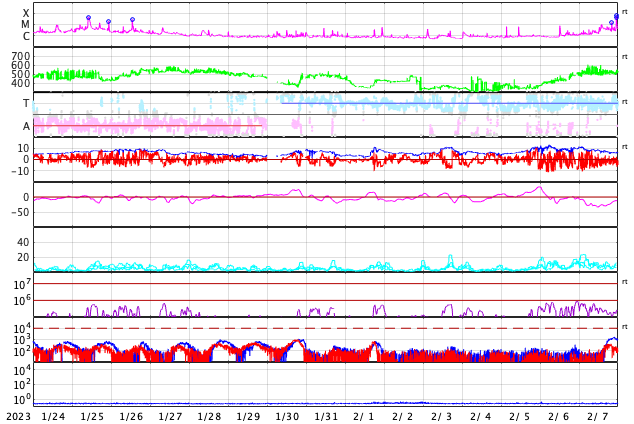
Task: Click the 10^3 axis label
Action: tap(22, 340)
